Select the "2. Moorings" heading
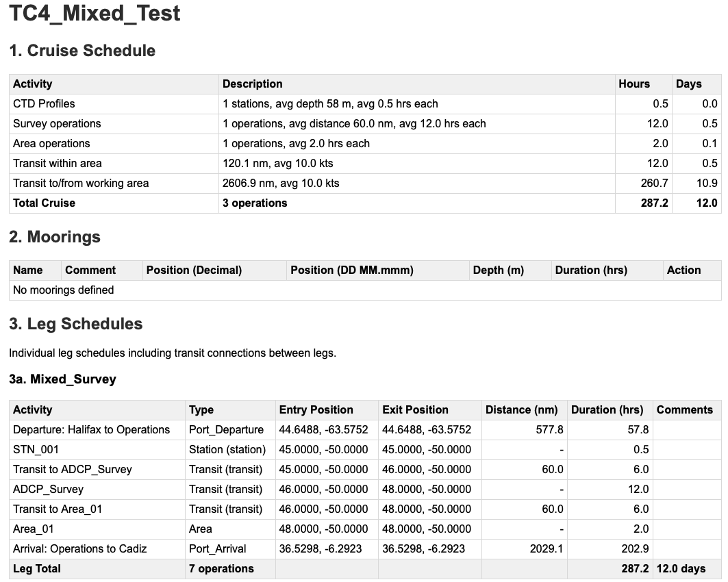The image size is (728, 582). tap(55, 237)
